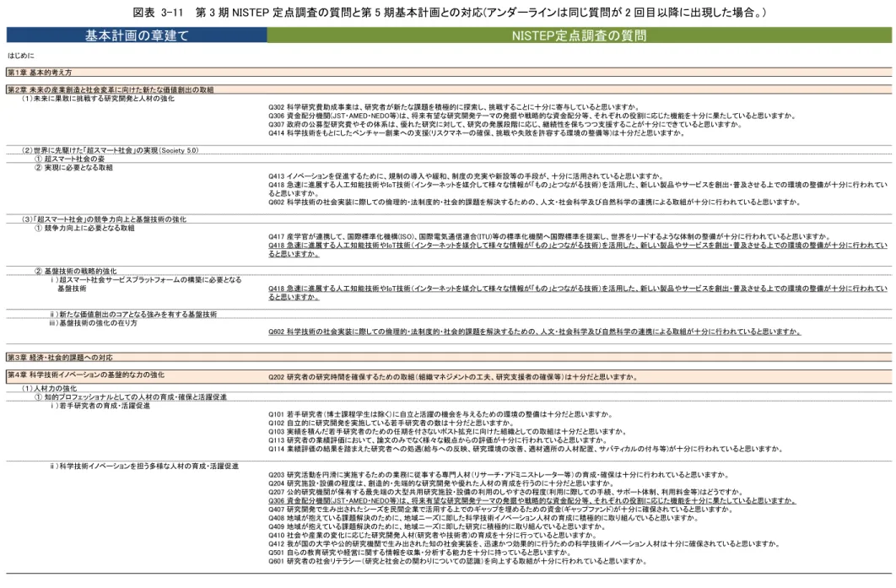Click question 'Q102 自立的に研究開発を実施'
This screenshot has height=588, width=896.
[391, 423]
